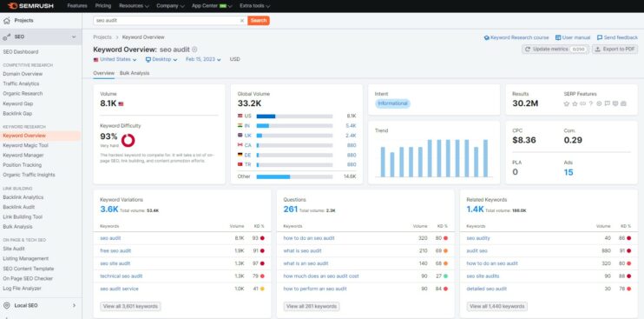644x319 pixels.
Task: Click View all 3,601 keywords button
Action: (x=130, y=306)
